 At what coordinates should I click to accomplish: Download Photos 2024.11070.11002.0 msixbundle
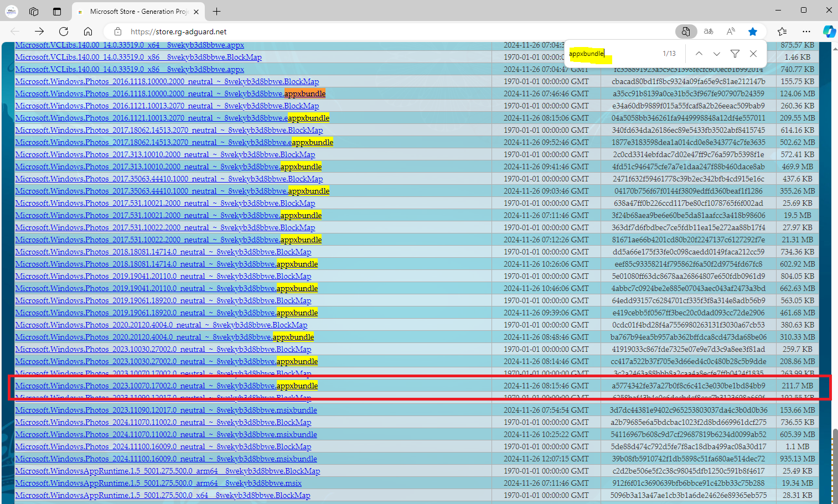(x=166, y=434)
